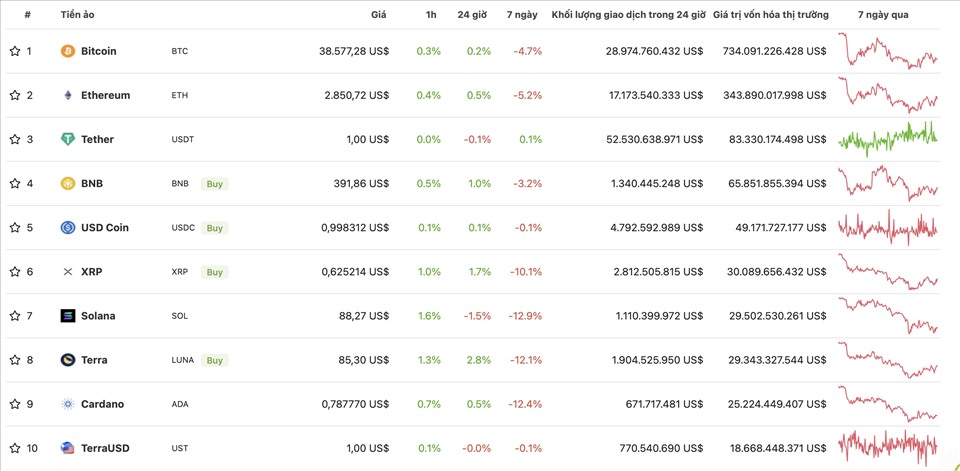Screen dimensions: 960x471
Task: Add Terra to favorites via star
Action: 15,360
